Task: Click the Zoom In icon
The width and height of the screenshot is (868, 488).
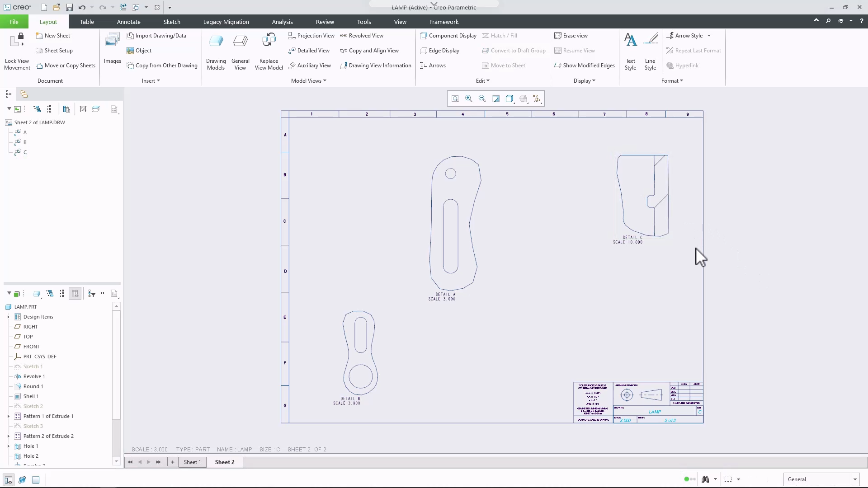Action: 469,99
